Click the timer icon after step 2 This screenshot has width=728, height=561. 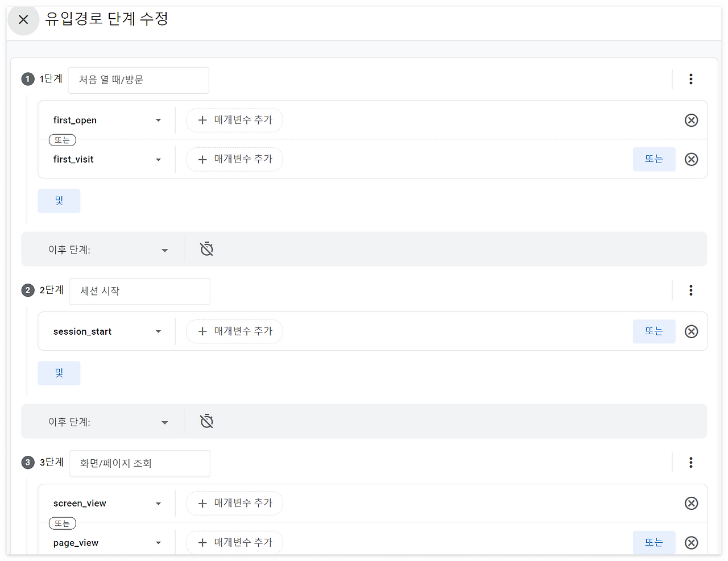click(x=206, y=421)
